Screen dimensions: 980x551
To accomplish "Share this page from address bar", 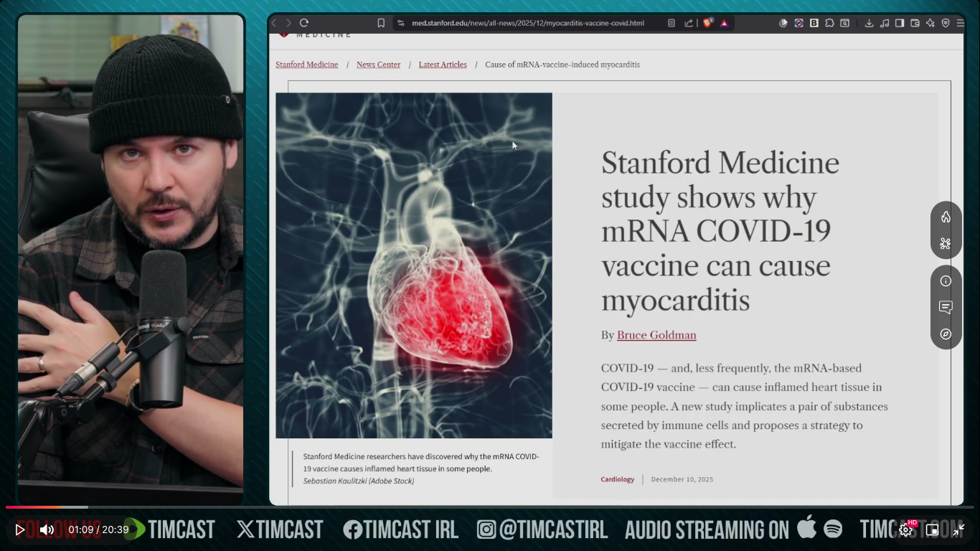I will [x=689, y=23].
